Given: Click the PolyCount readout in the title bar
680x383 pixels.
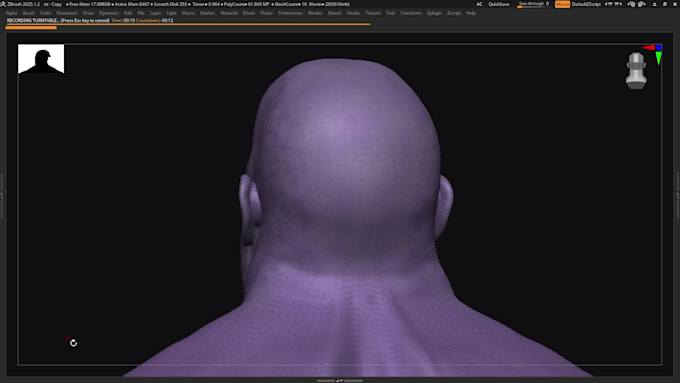Looking at the screenshot, I should pos(246,4).
